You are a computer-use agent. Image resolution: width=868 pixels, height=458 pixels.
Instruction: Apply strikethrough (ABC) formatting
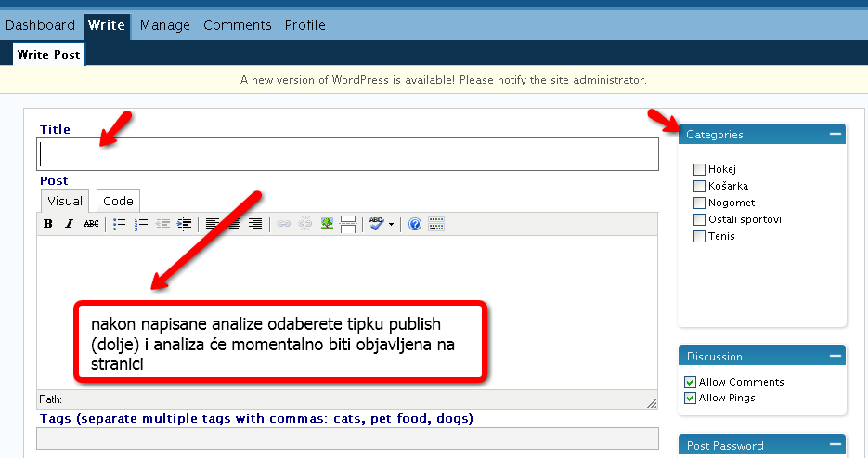(x=91, y=224)
